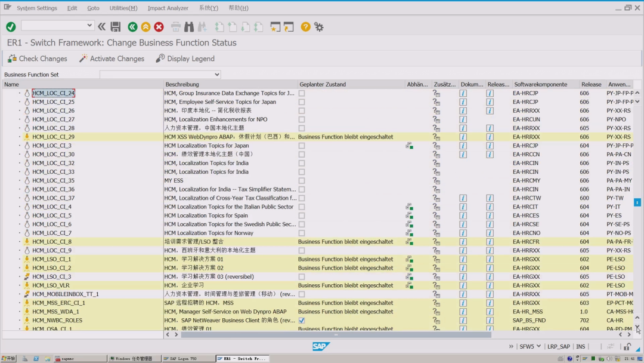
Task: Show dependencies icon for HCM_LOC_CI_3
Action: tap(409, 146)
